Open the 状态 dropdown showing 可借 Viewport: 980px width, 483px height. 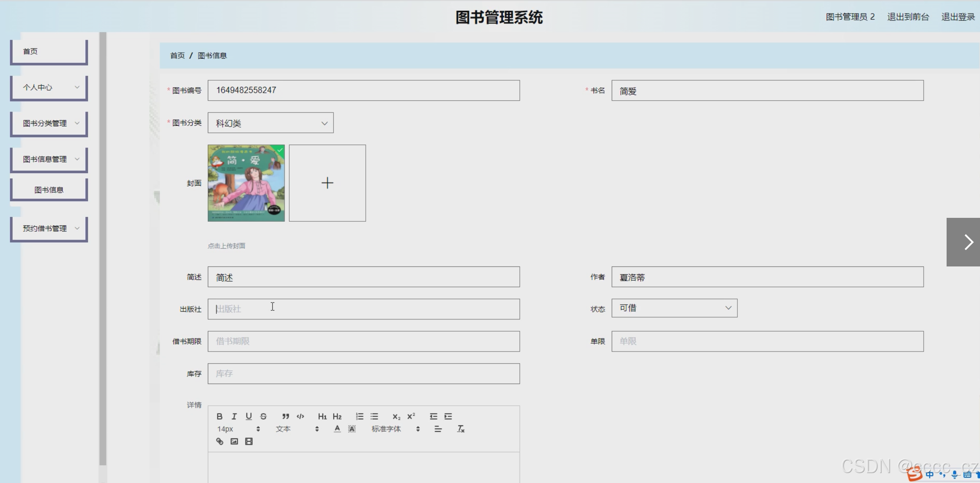(x=674, y=308)
